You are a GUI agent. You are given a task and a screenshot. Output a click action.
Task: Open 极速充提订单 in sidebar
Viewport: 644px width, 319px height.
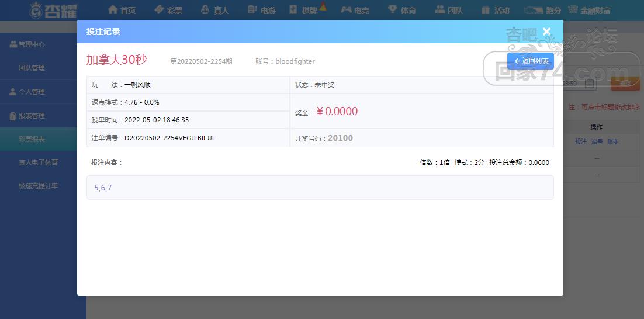(39, 186)
